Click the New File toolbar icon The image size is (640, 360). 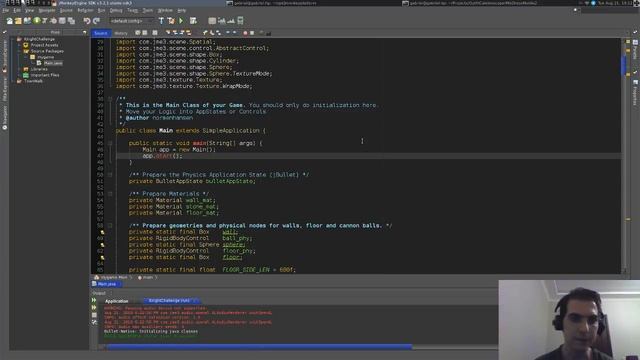pyautogui.click(x=9, y=21)
